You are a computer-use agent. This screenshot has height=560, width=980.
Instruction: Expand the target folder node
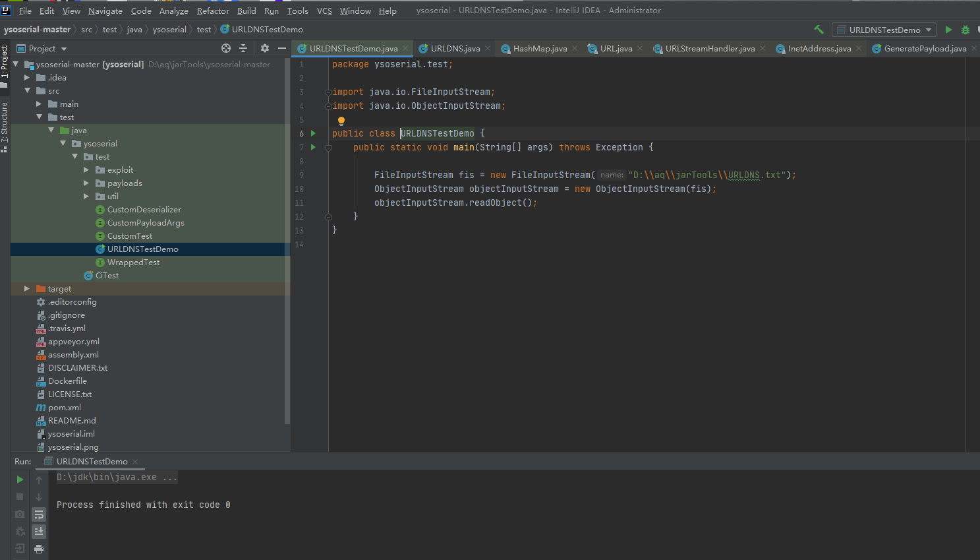pyautogui.click(x=27, y=289)
